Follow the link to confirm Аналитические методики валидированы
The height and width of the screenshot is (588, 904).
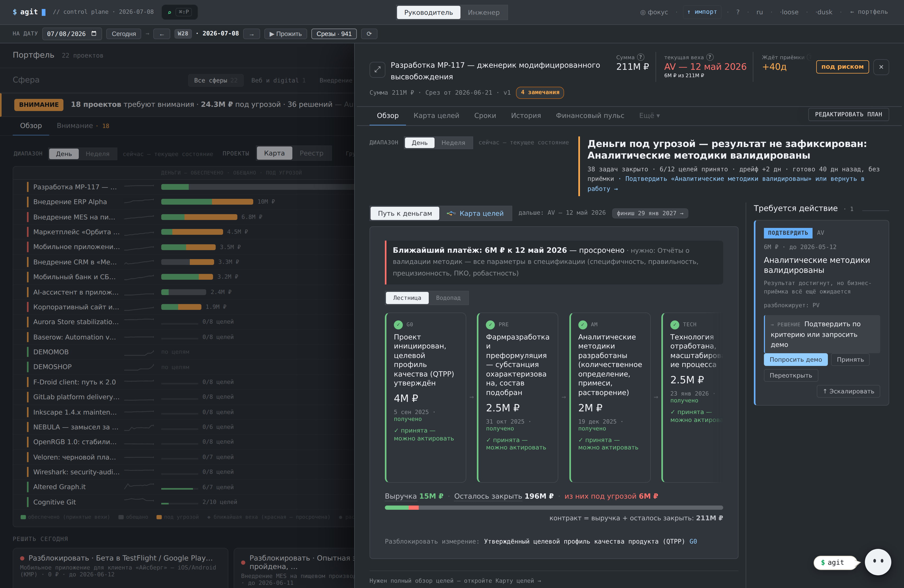(726, 183)
